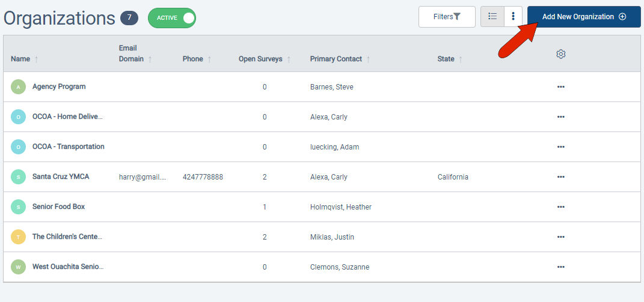
Task: Sort table by Phone column
Action: pyautogui.click(x=193, y=59)
